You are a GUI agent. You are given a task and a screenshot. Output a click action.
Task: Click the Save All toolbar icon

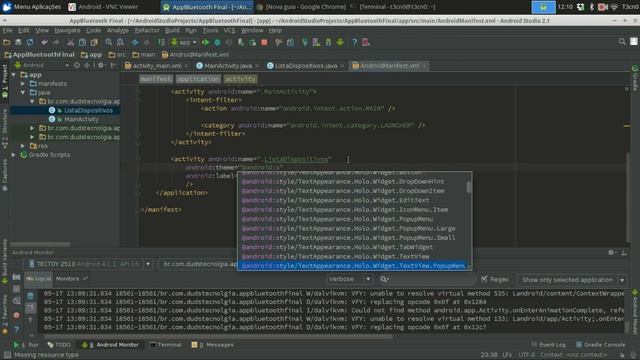pos(18,42)
